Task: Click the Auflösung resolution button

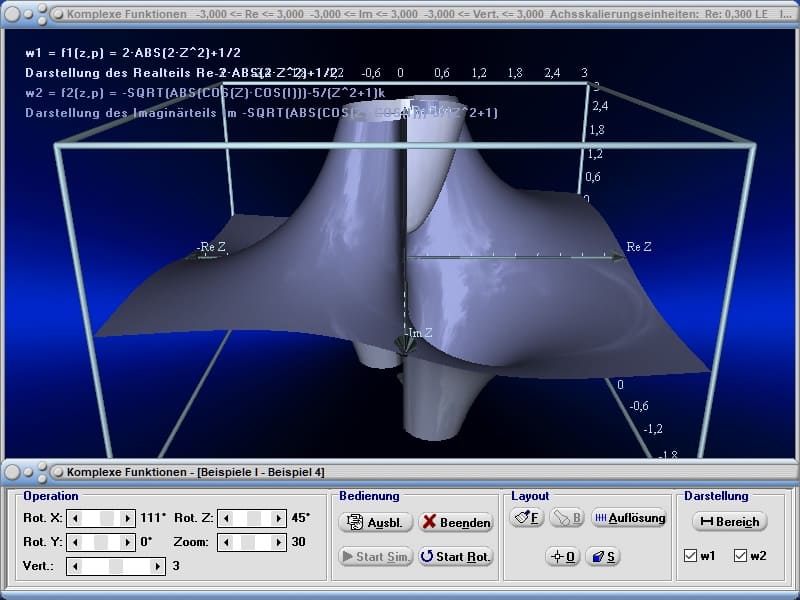Action: coord(629,518)
